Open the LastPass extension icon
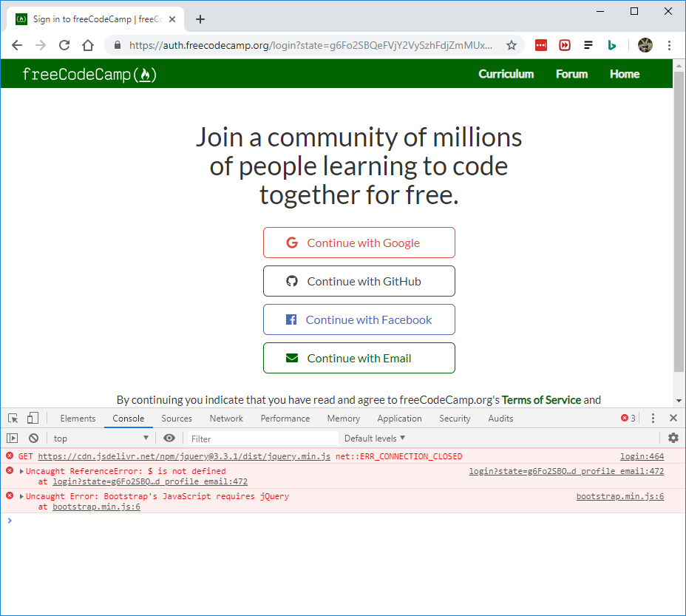The width and height of the screenshot is (686, 616). [x=540, y=45]
